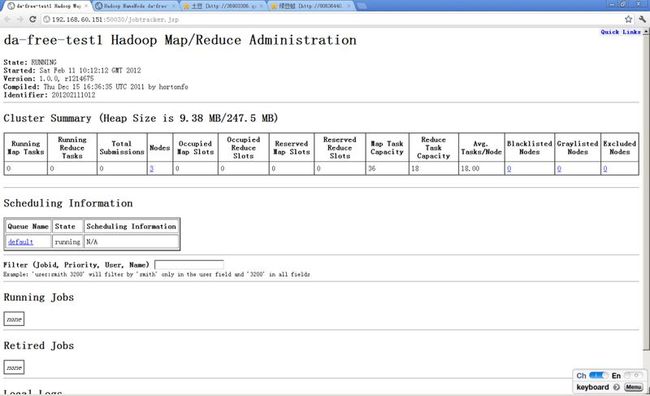650x396 pixels.
Task: Click the queue state cell 'running'
Action: [x=67, y=242]
